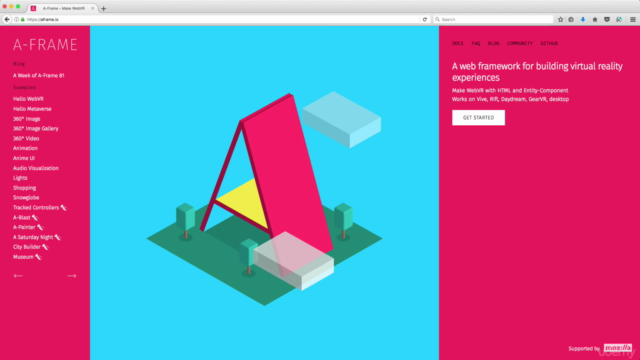Viewport: 640px width, 360px height.
Task: Click the GET STARTED button
Action: (478, 118)
